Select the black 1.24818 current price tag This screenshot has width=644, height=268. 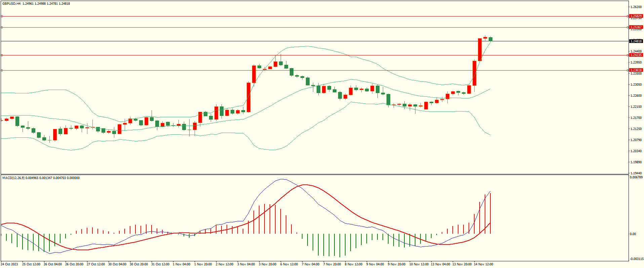pyautogui.click(x=636, y=41)
